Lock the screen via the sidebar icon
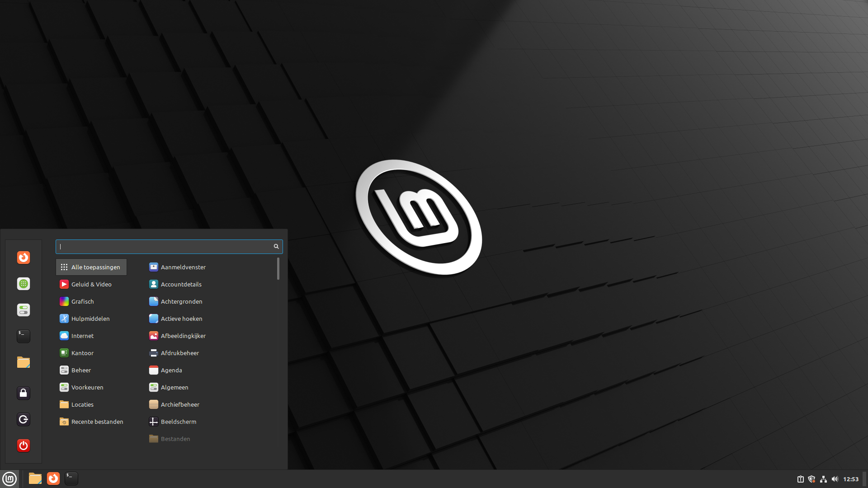This screenshot has height=488, width=868. pyautogui.click(x=23, y=393)
